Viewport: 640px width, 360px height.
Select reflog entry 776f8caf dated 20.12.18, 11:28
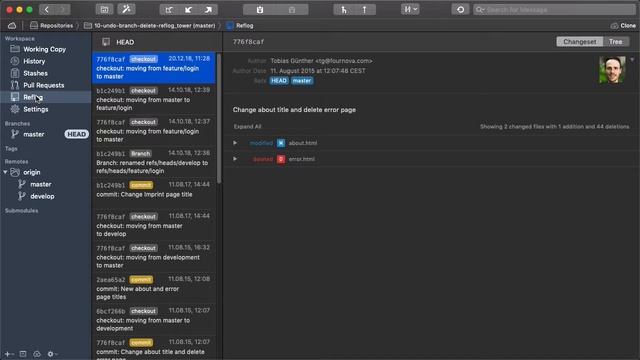click(x=154, y=68)
